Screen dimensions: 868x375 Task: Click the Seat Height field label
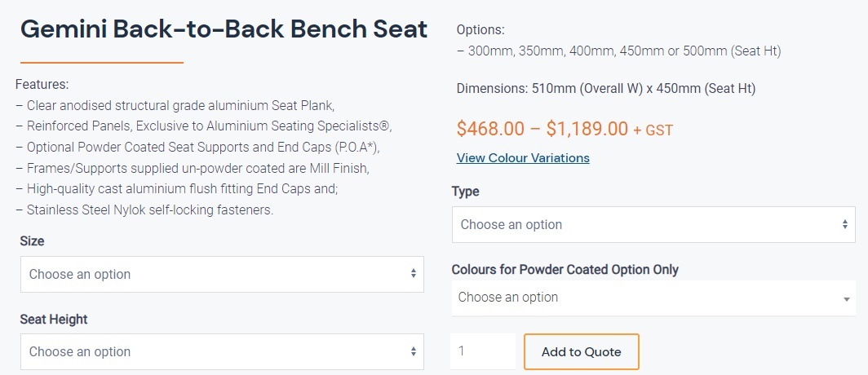tap(54, 320)
